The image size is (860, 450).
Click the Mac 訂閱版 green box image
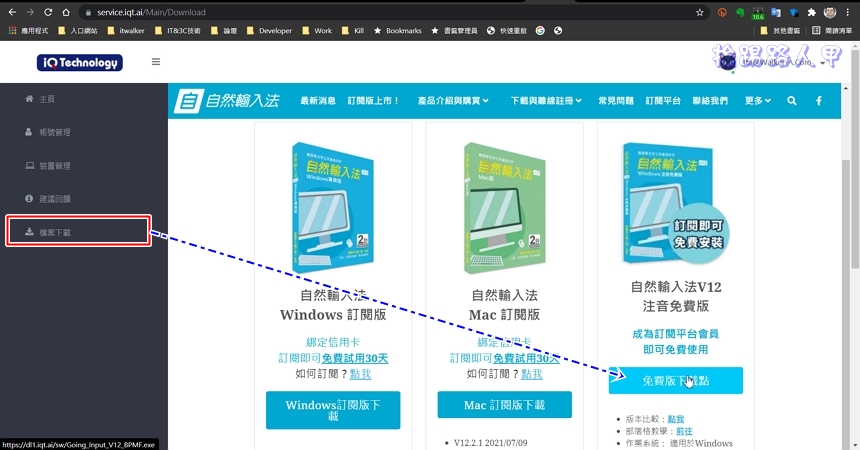[x=505, y=208]
